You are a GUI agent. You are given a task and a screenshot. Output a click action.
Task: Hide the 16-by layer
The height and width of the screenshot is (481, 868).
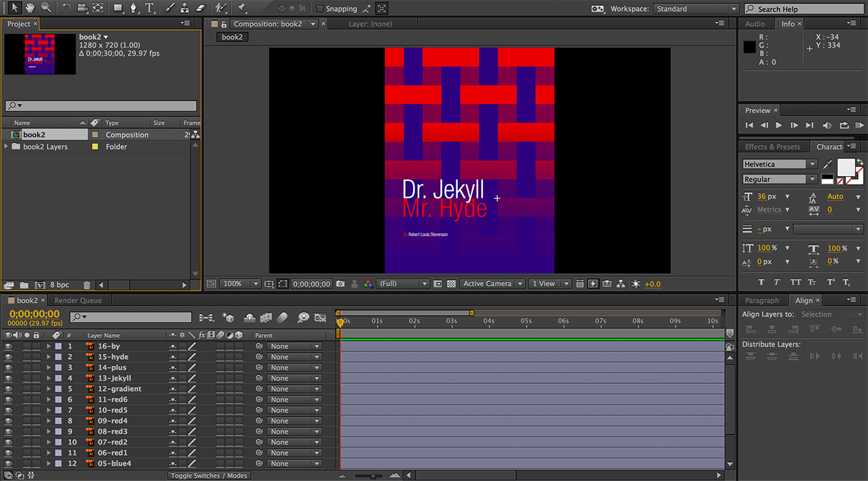pyautogui.click(x=9, y=346)
